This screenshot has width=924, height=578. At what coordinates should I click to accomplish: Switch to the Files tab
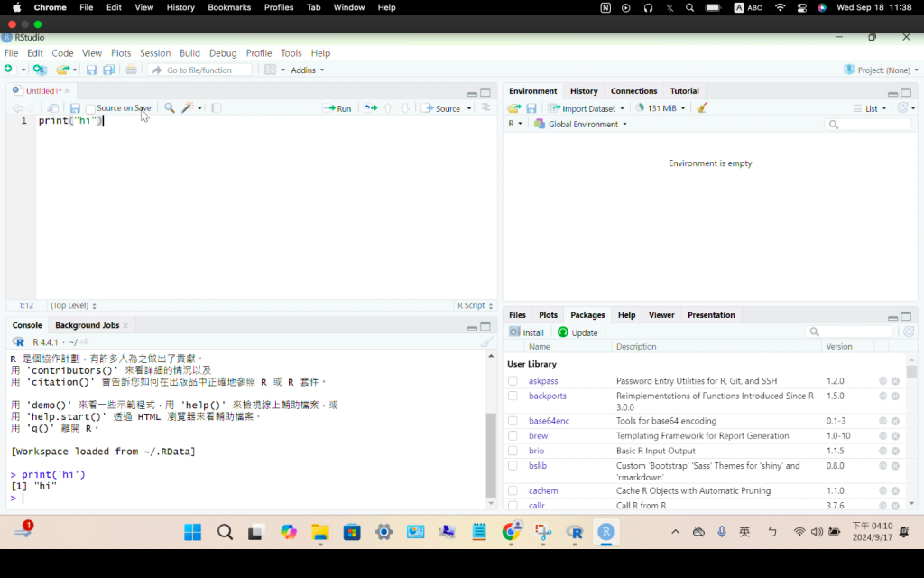click(517, 315)
